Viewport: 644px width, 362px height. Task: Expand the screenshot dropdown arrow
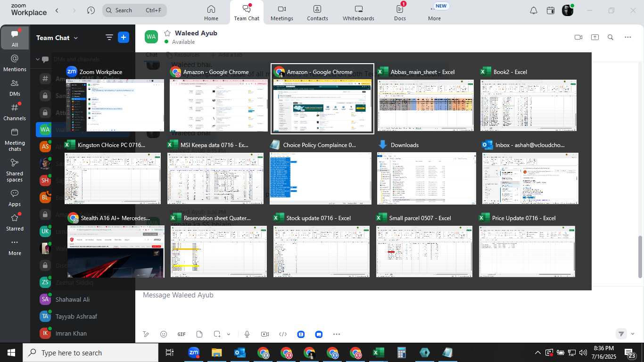coord(229,334)
